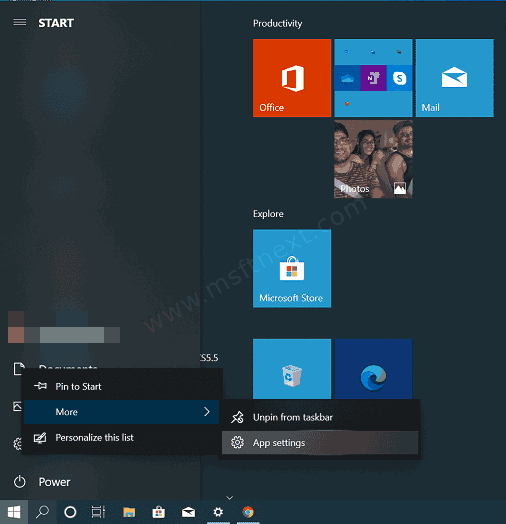Click the START title text
Image resolution: width=506 pixels, height=524 pixels.
tap(56, 23)
